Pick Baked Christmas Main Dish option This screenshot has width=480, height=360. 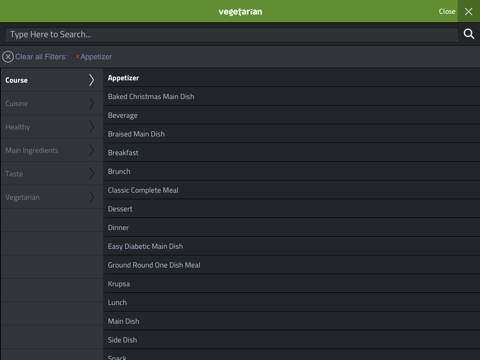292,97
